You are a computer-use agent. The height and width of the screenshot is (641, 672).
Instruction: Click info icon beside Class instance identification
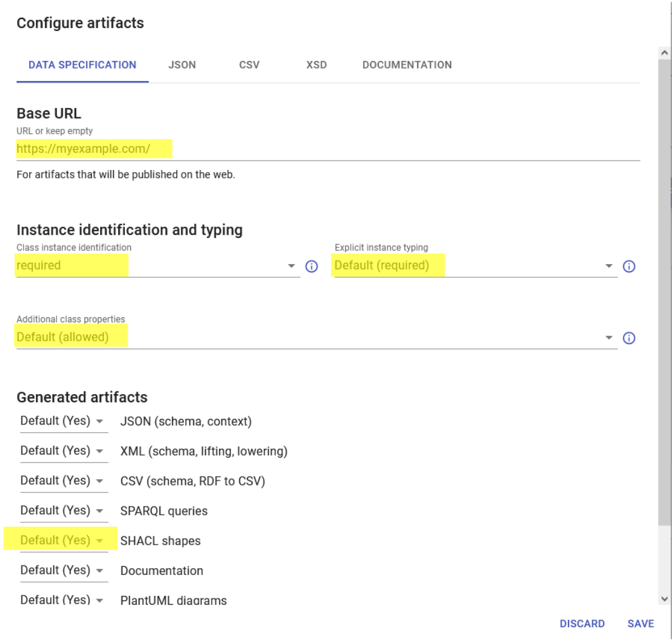(x=312, y=267)
